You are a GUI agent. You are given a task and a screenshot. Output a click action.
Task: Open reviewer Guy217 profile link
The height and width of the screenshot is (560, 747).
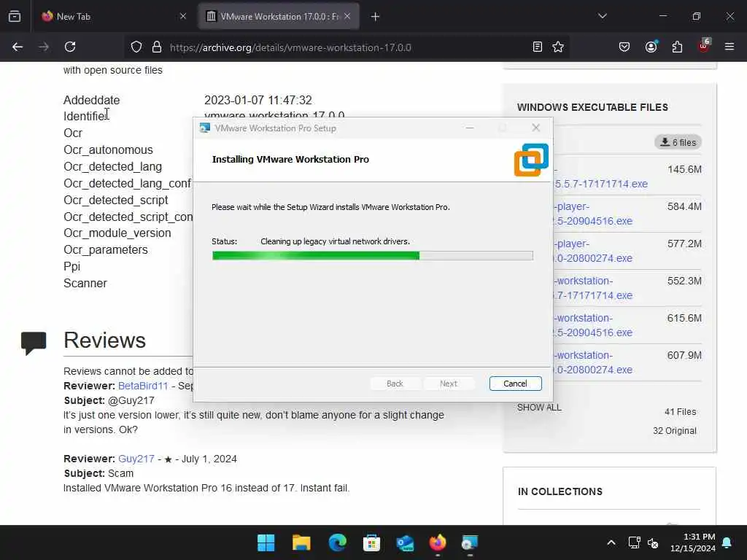click(136, 459)
